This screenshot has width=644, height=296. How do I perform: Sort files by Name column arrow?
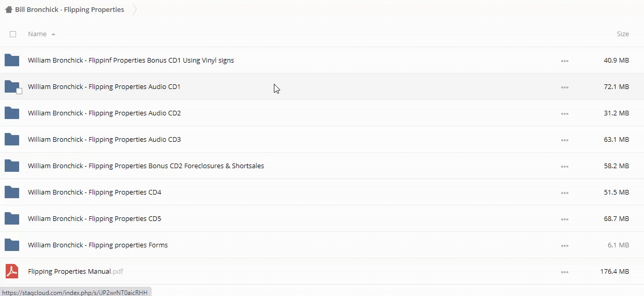tap(53, 34)
